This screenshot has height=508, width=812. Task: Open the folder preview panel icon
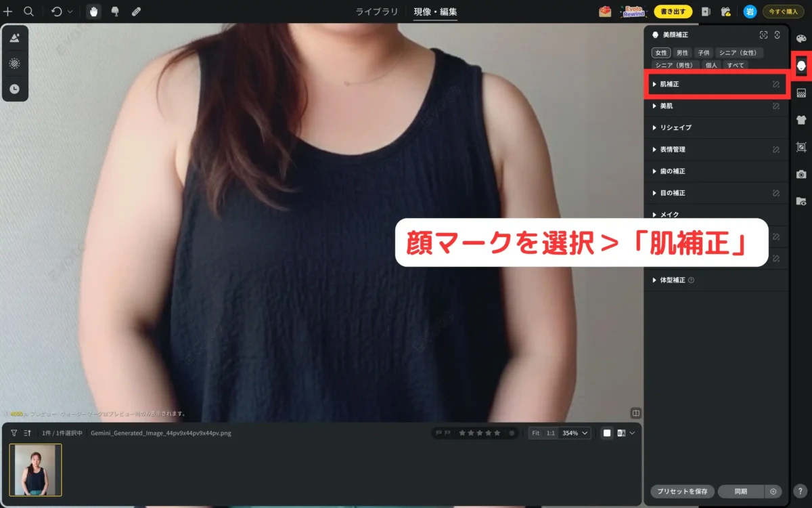coord(801,201)
